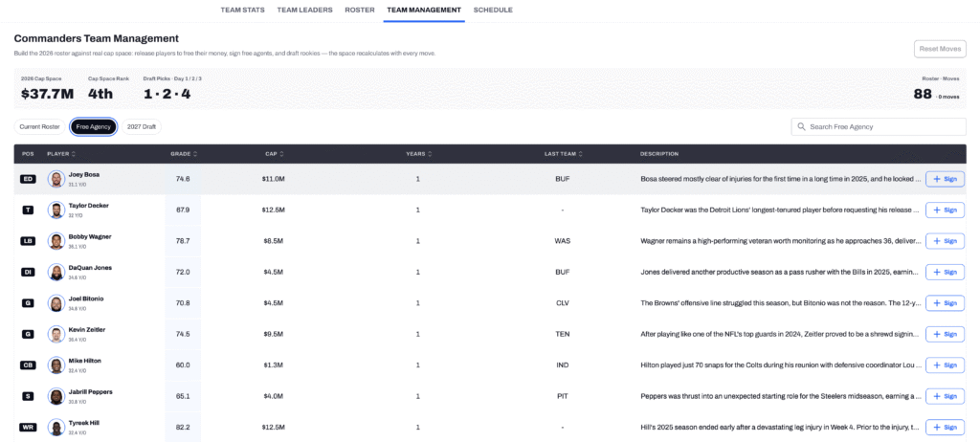Click the roster count 88
Screen dimensions: 980x442
(x=923, y=95)
